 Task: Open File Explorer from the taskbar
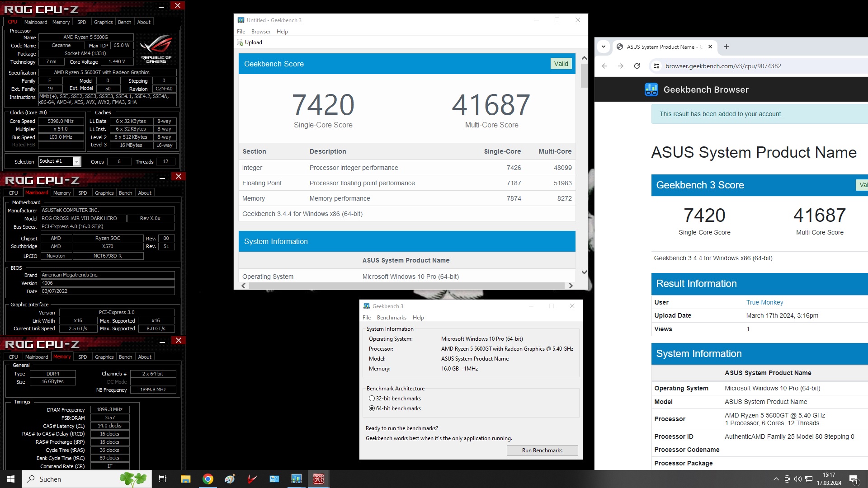185,479
